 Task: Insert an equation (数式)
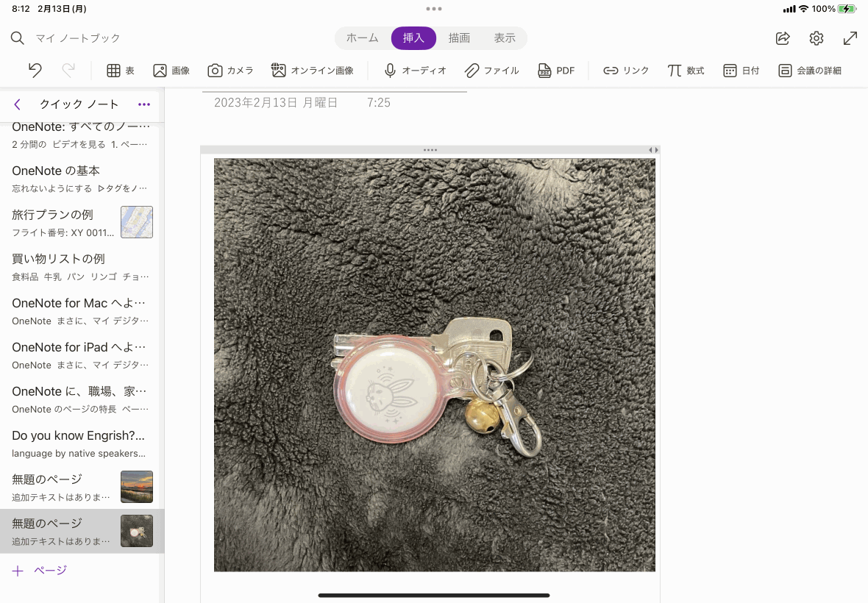(x=686, y=71)
